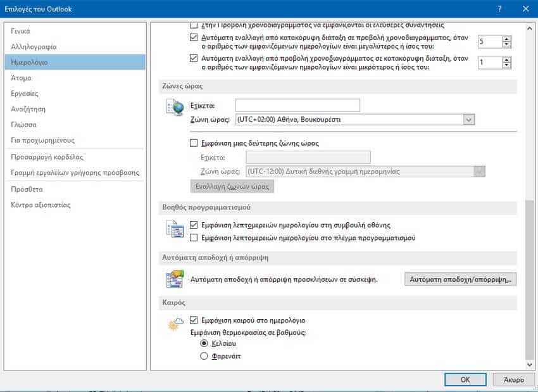Open Προσαρμογή κορδέλας settings
This screenshot has width=538, height=392.
coord(75,157)
